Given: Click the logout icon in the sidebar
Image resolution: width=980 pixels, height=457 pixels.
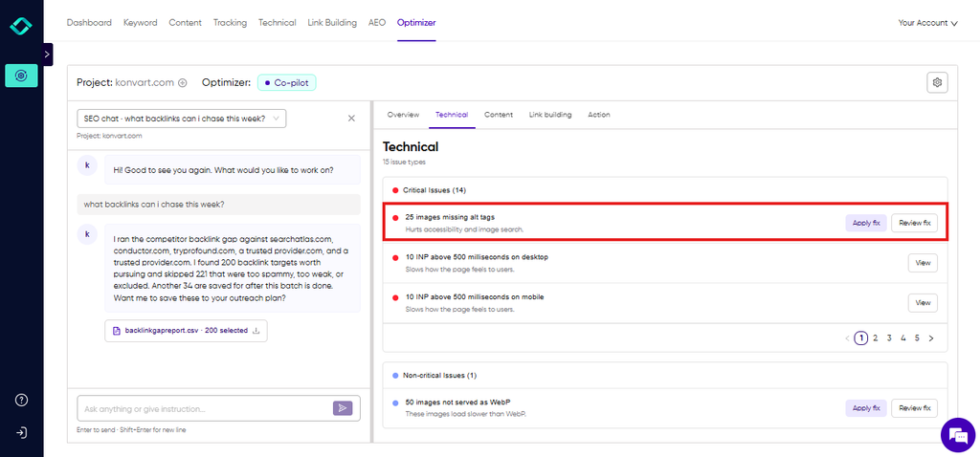Looking at the screenshot, I should pos(21,433).
